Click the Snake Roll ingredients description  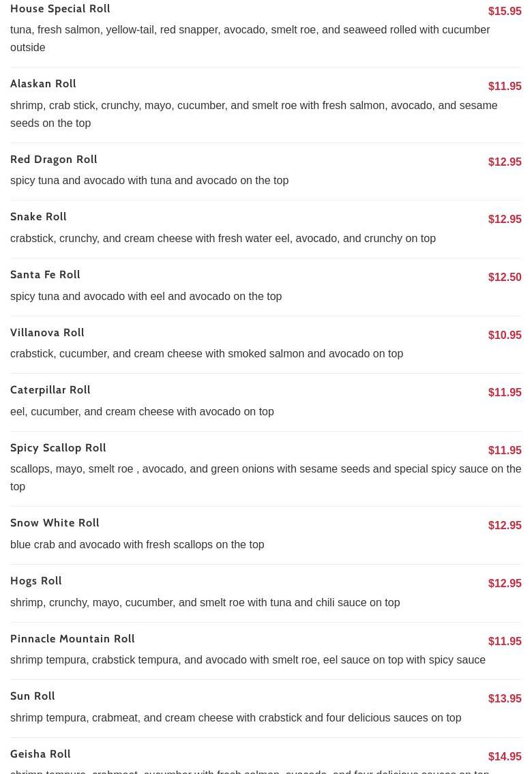pyautogui.click(x=223, y=239)
